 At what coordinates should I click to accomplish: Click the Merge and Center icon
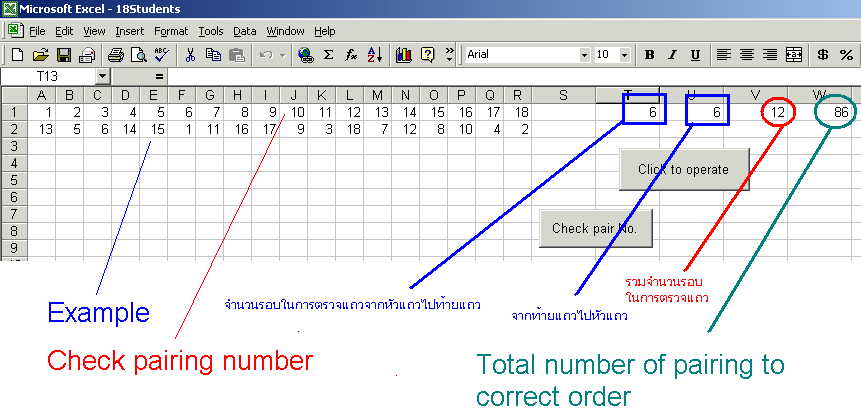pyautogui.click(x=794, y=55)
